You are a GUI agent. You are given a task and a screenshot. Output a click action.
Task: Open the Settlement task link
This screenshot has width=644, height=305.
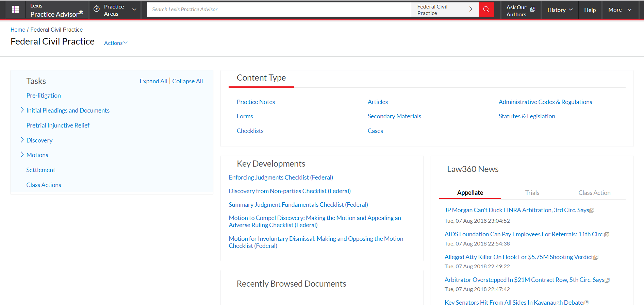41,170
